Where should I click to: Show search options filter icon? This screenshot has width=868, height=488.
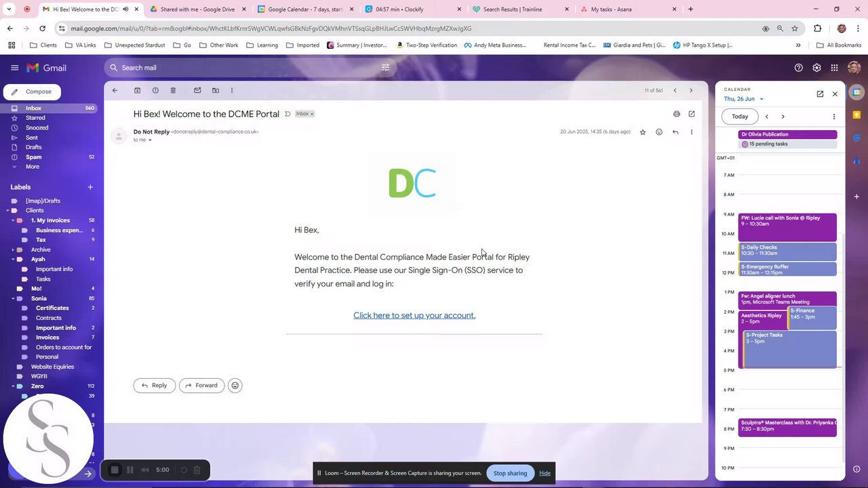click(x=385, y=68)
